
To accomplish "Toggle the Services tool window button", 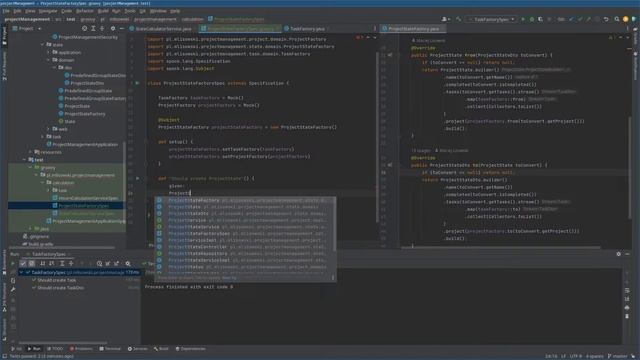I will (138, 349).
